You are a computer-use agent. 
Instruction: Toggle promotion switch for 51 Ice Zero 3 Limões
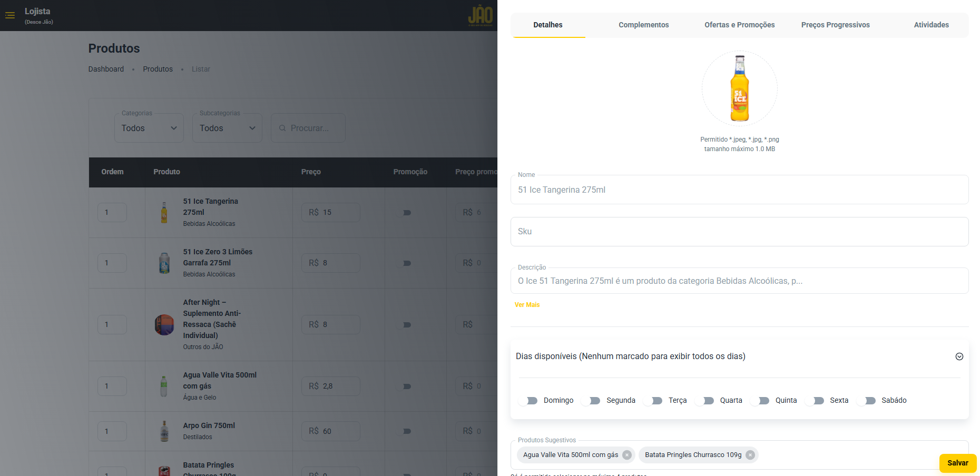pyautogui.click(x=405, y=263)
